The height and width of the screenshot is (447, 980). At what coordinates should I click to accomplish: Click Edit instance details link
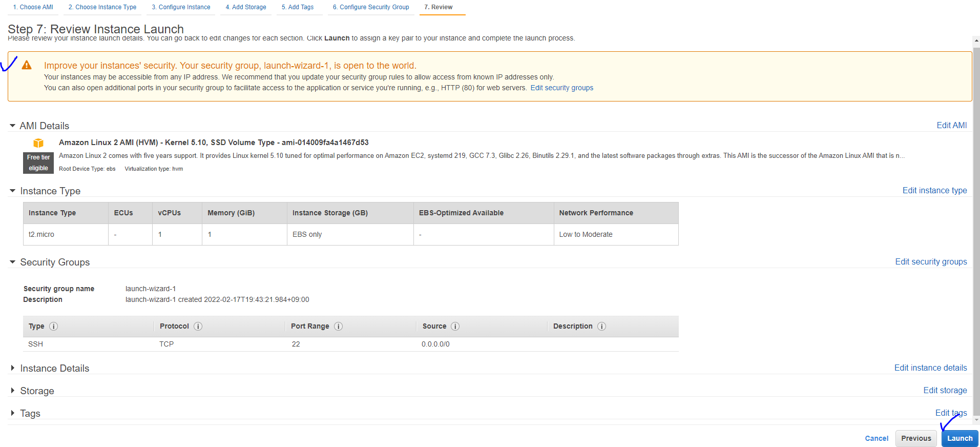click(x=930, y=368)
